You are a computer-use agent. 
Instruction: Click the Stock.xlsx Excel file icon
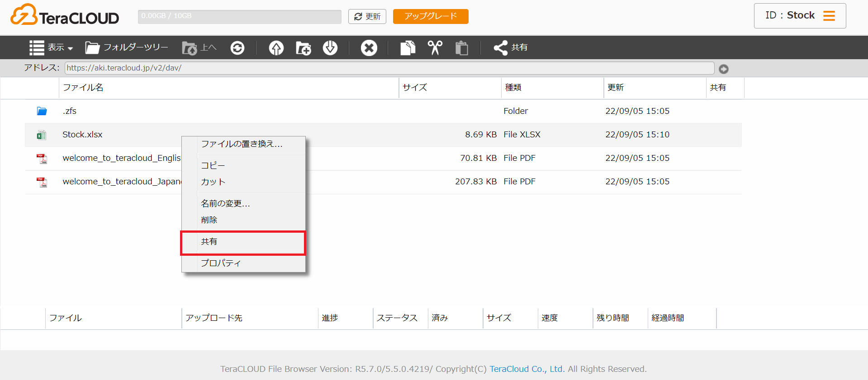[x=42, y=135]
